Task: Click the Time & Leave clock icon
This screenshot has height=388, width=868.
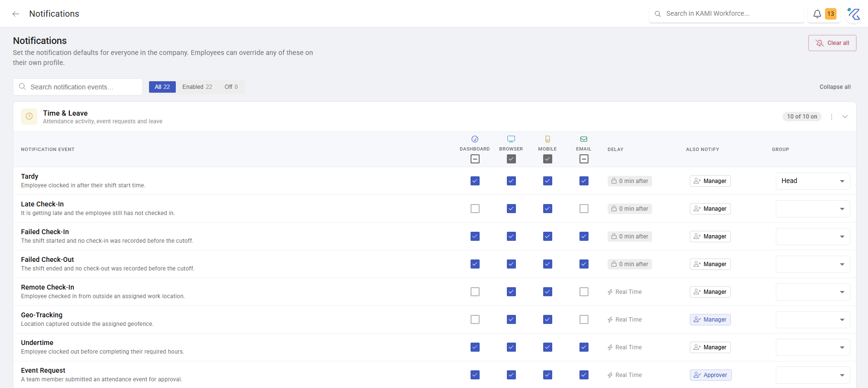Action: 29,117
